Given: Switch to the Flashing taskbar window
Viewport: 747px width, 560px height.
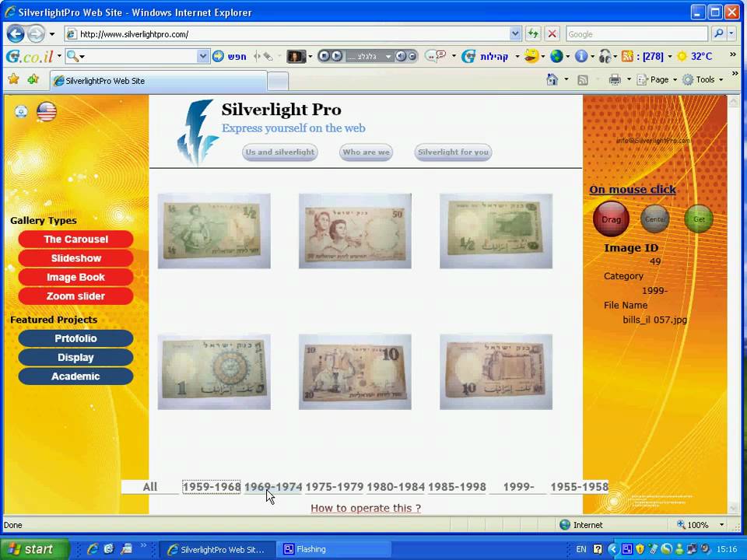Looking at the screenshot, I should click(335, 549).
